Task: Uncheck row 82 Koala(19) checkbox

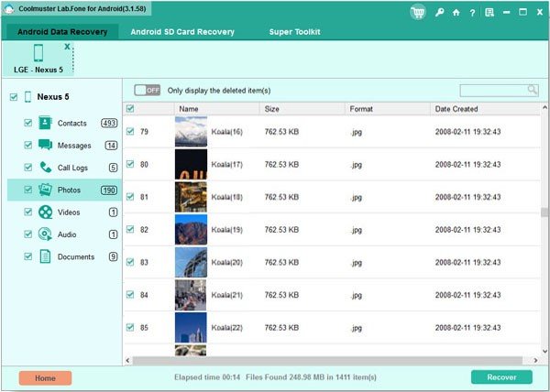Action: [130, 230]
